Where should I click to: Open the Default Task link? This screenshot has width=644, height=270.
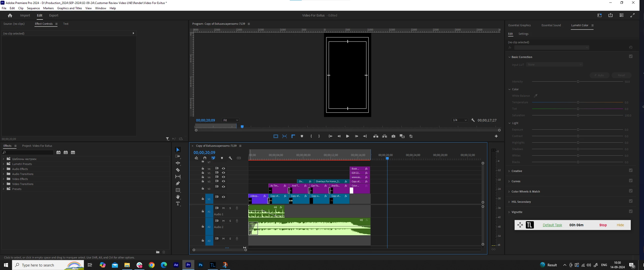pos(552,225)
